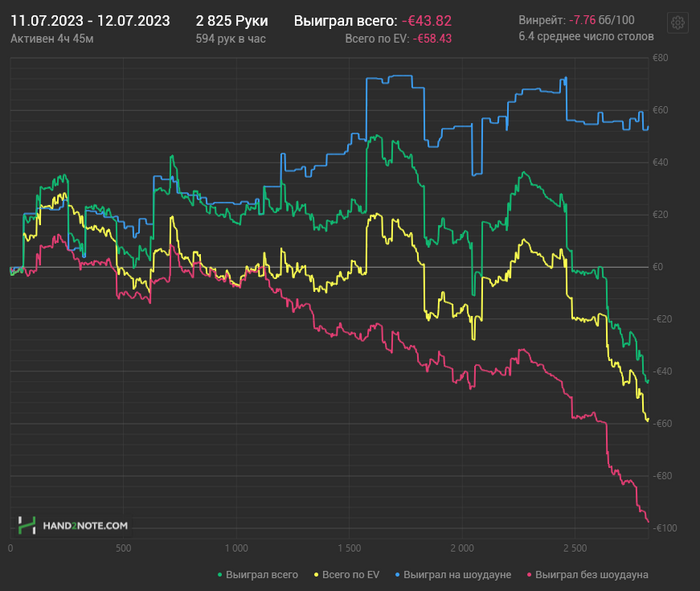Click the €0 axis label
This screenshot has height=591, width=700.
click(x=658, y=267)
